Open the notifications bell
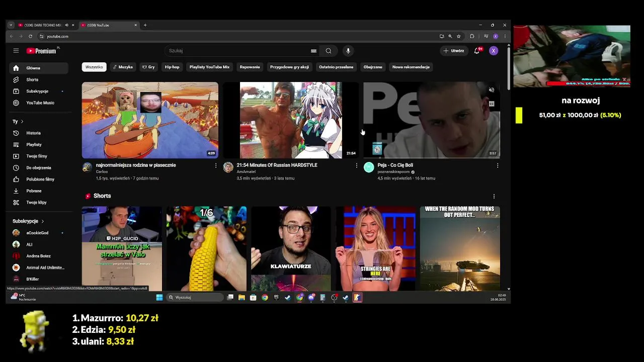The height and width of the screenshot is (362, 644). 477,51
